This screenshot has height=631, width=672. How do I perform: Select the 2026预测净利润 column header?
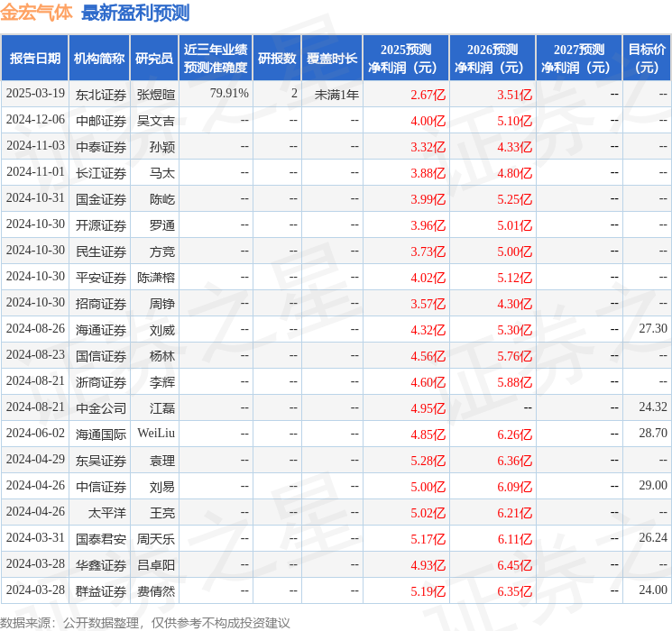492,59
